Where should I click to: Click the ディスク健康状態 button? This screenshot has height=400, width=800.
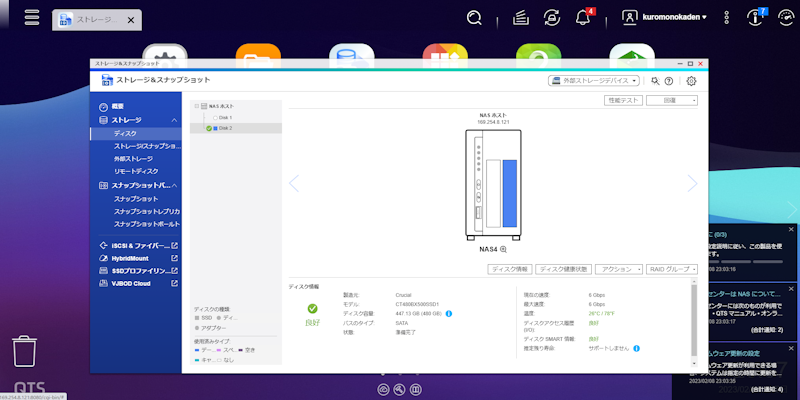tap(564, 269)
